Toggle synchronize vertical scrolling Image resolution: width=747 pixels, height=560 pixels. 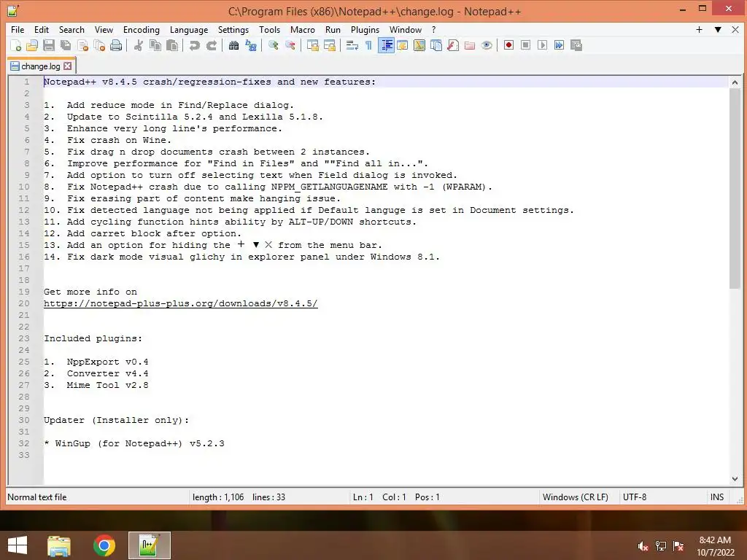(312, 45)
